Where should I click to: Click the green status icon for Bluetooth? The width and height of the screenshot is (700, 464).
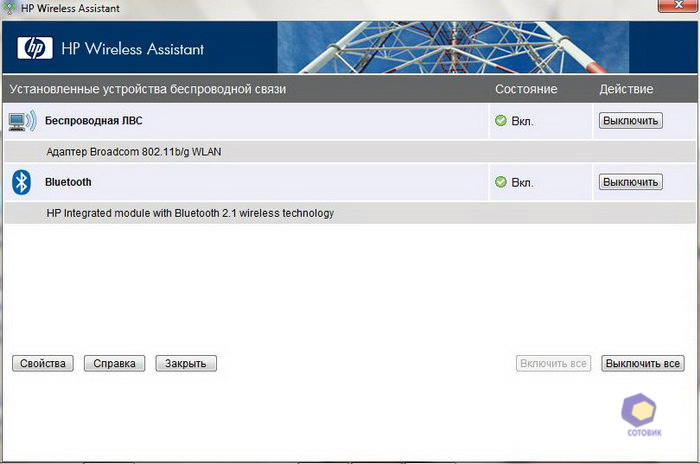pyautogui.click(x=501, y=182)
